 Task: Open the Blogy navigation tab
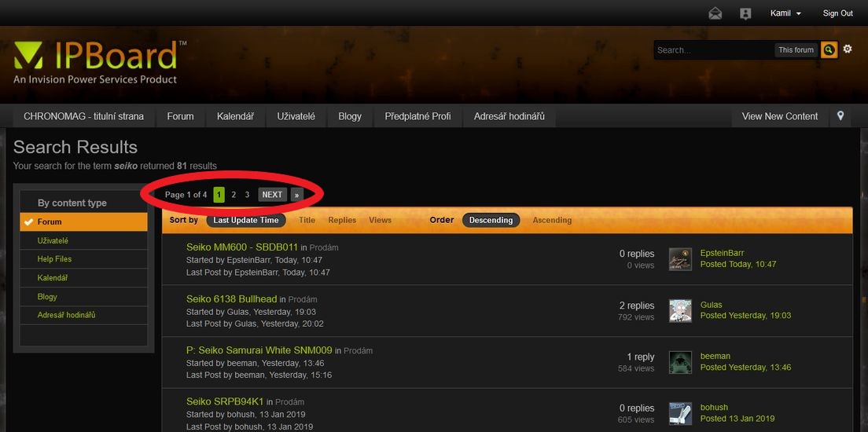point(350,116)
